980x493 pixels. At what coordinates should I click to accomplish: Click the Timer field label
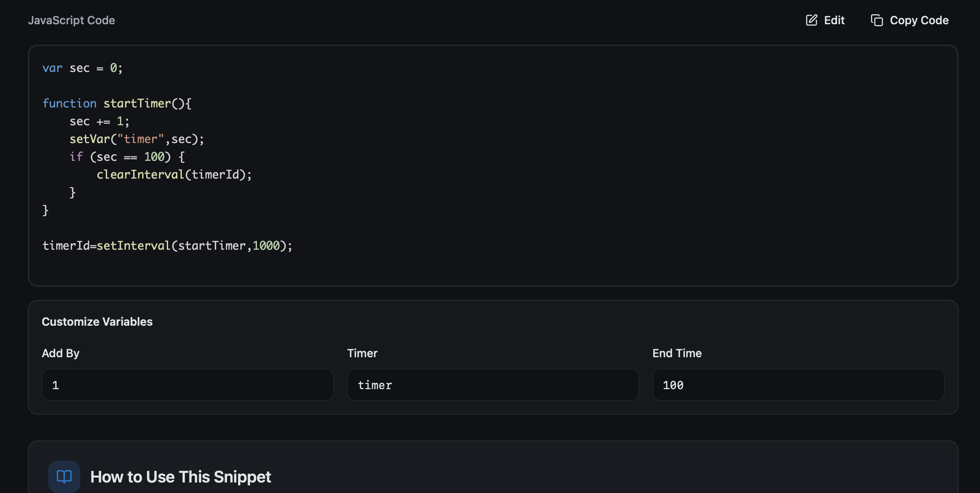tap(362, 353)
